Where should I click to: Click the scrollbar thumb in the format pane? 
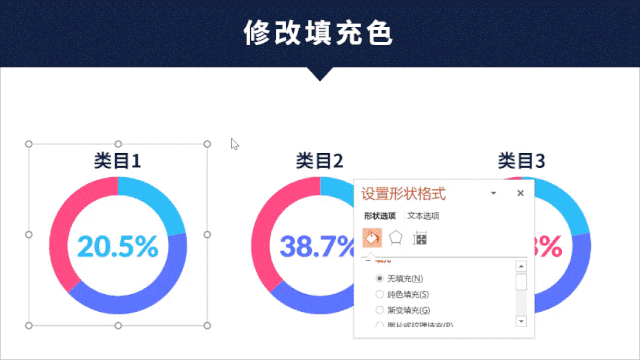pos(521,282)
